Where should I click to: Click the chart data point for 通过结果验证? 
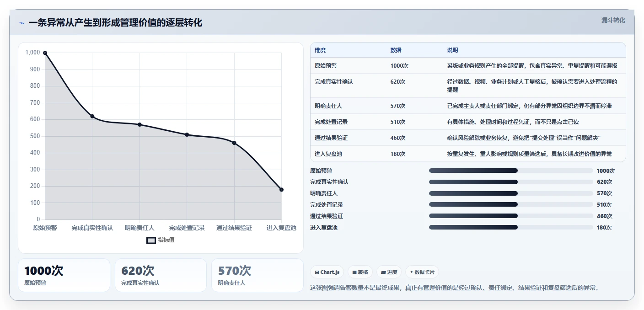(x=234, y=143)
